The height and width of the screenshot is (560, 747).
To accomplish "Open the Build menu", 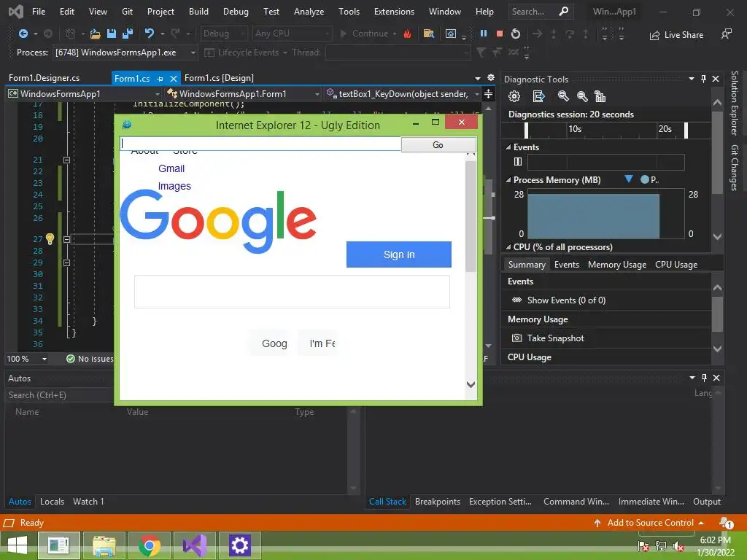I will (x=198, y=12).
